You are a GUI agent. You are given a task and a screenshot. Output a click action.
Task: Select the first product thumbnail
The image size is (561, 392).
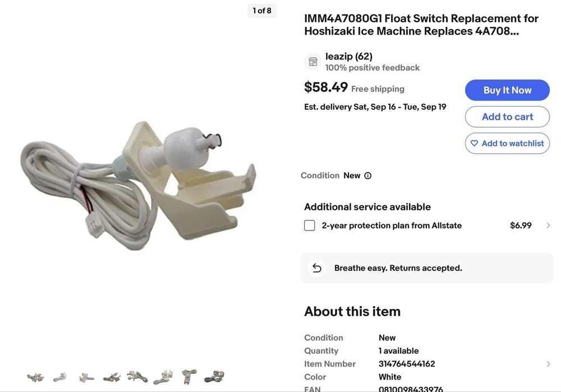[x=35, y=377]
